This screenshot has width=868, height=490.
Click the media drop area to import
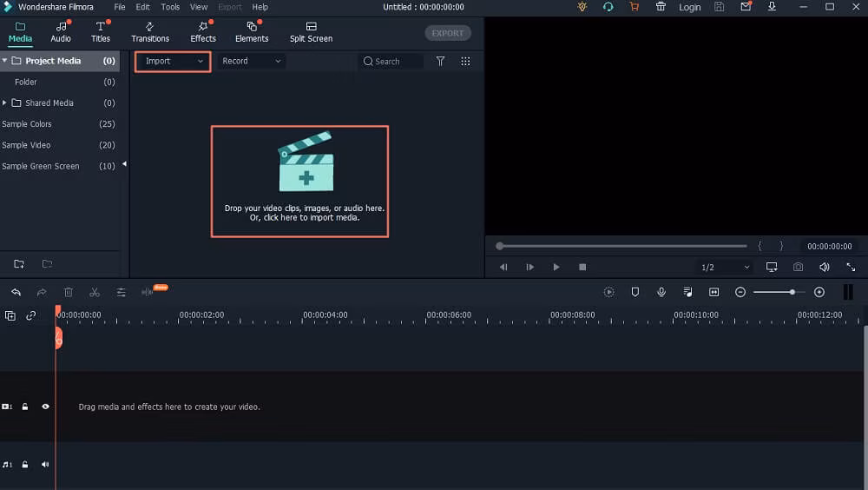coord(299,182)
